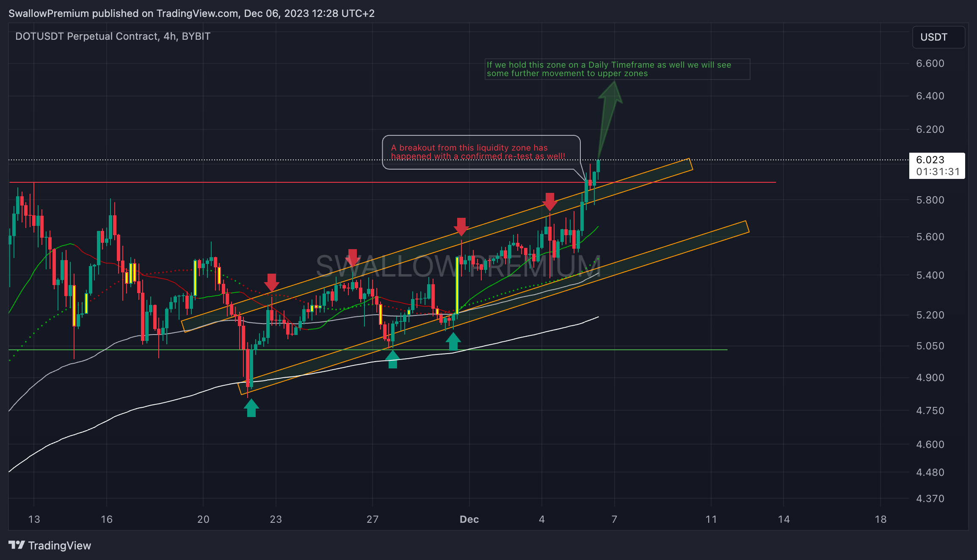Click the 5.400 price axis label
This screenshot has height=560, width=977.
tap(930, 275)
